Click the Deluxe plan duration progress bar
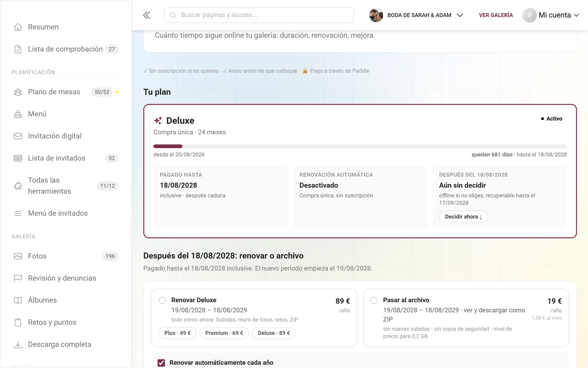The height and width of the screenshot is (368, 588). (360, 146)
